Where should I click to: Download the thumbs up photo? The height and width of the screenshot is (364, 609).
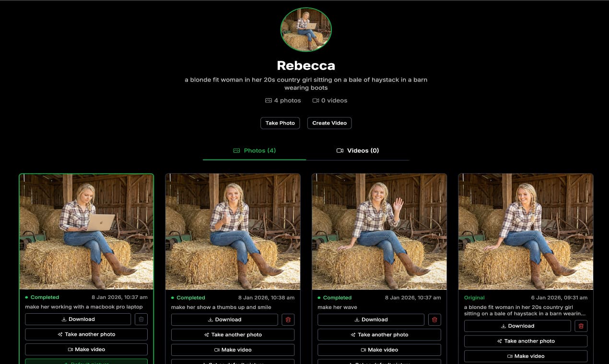(x=224, y=319)
